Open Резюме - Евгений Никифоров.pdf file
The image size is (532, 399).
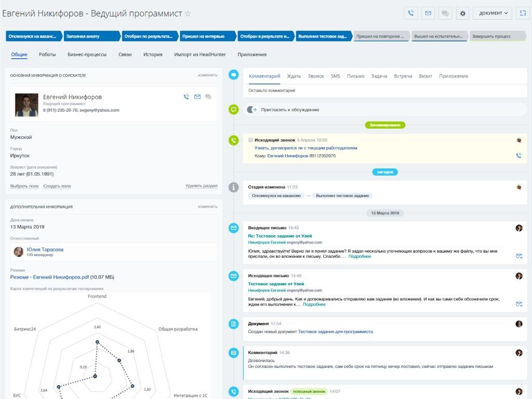point(49,277)
